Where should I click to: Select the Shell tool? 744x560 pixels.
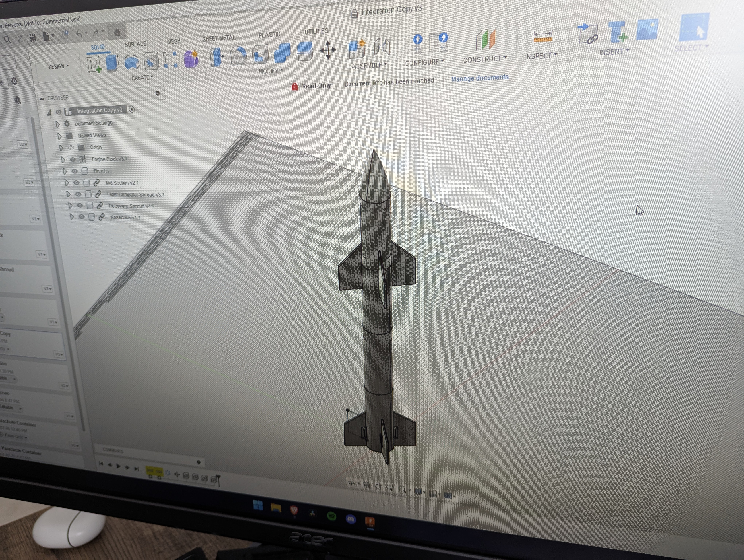[260, 55]
